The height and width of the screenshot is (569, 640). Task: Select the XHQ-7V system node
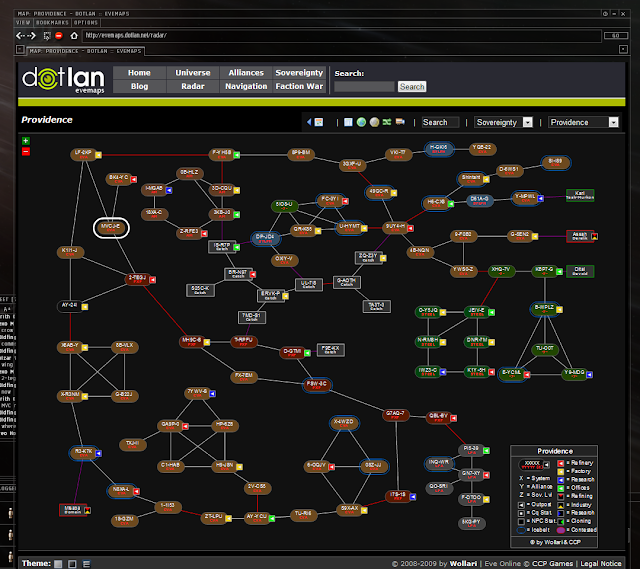tap(501, 271)
